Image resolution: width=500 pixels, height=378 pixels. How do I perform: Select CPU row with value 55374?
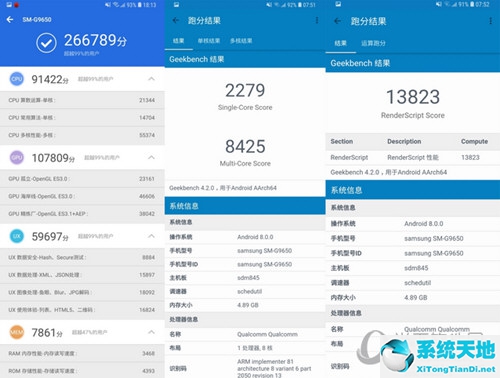(82, 135)
